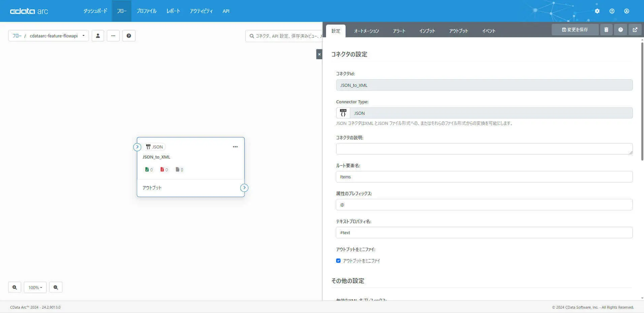The width and height of the screenshot is (644, 313).
Task: Delete the connector with the trash icon
Action: (606, 30)
